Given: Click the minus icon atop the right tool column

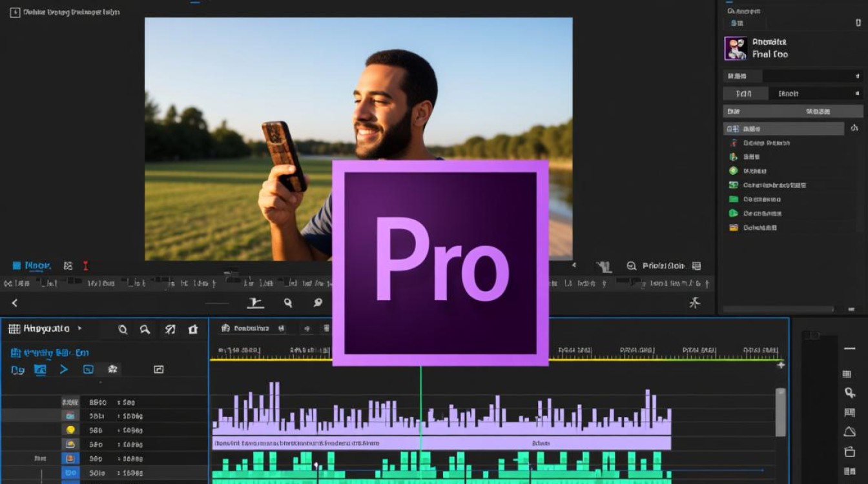Looking at the screenshot, I should pyautogui.click(x=849, y=348).
